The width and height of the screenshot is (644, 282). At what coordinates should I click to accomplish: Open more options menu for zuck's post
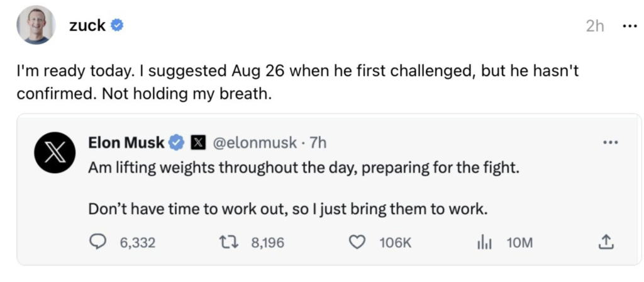coord(629,25)
